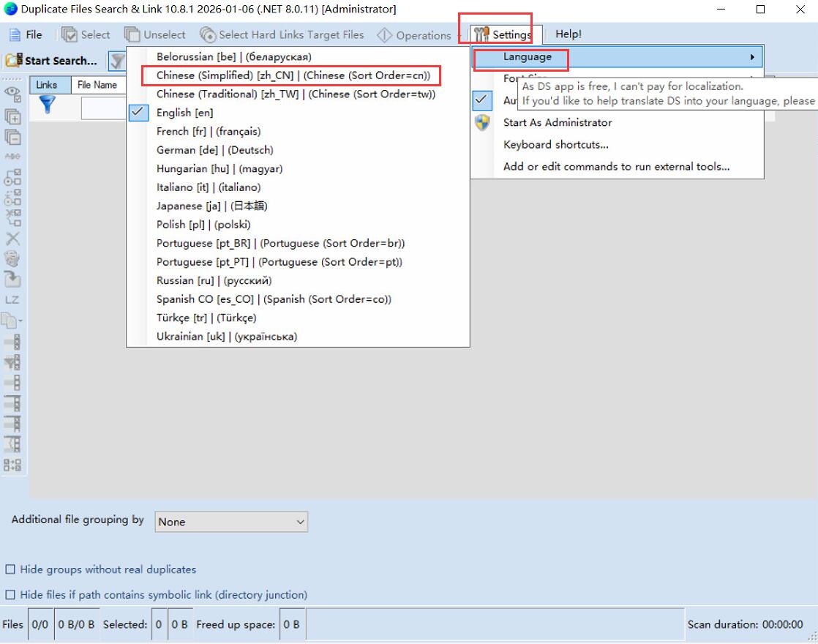Open the dropdown arrow beside copy icon
Viewport: 818px width, 644px height.
coord(21,321)
